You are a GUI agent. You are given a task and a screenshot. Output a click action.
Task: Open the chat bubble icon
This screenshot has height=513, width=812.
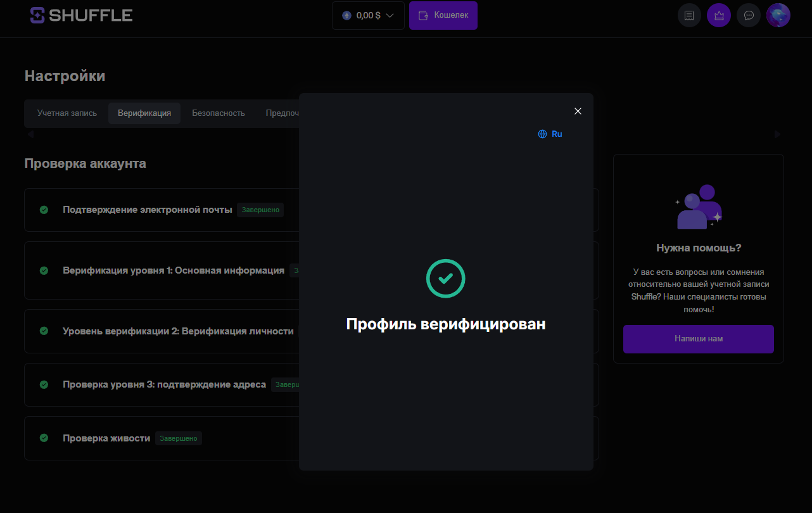[749, 15]
